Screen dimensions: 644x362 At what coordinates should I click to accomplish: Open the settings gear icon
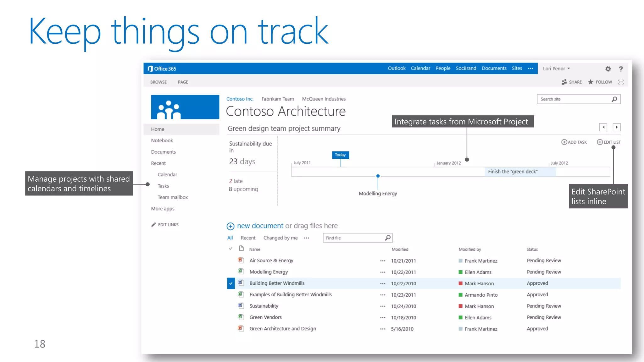(x=608, y=69)
